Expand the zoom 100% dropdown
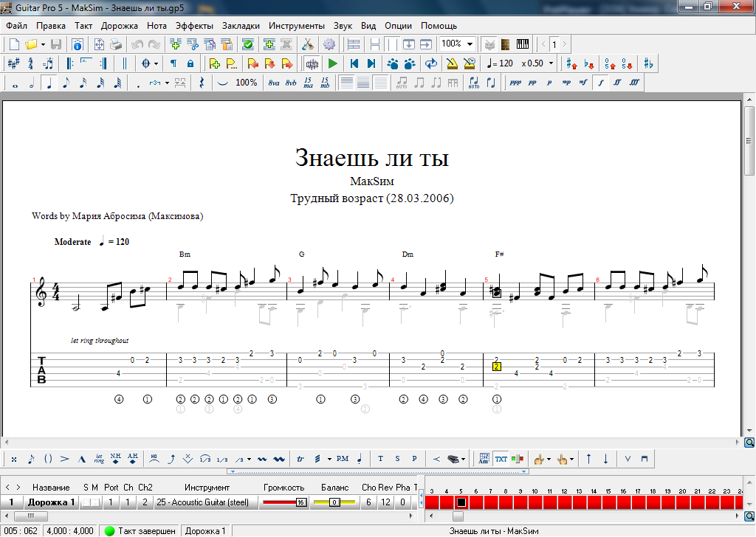 coord(470,44)
